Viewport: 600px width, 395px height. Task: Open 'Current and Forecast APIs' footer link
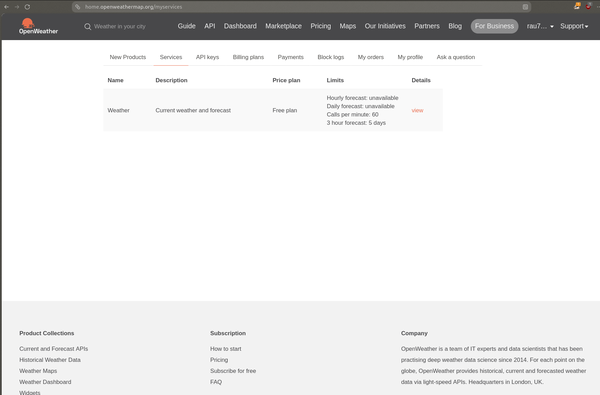[x=54, y=349]
